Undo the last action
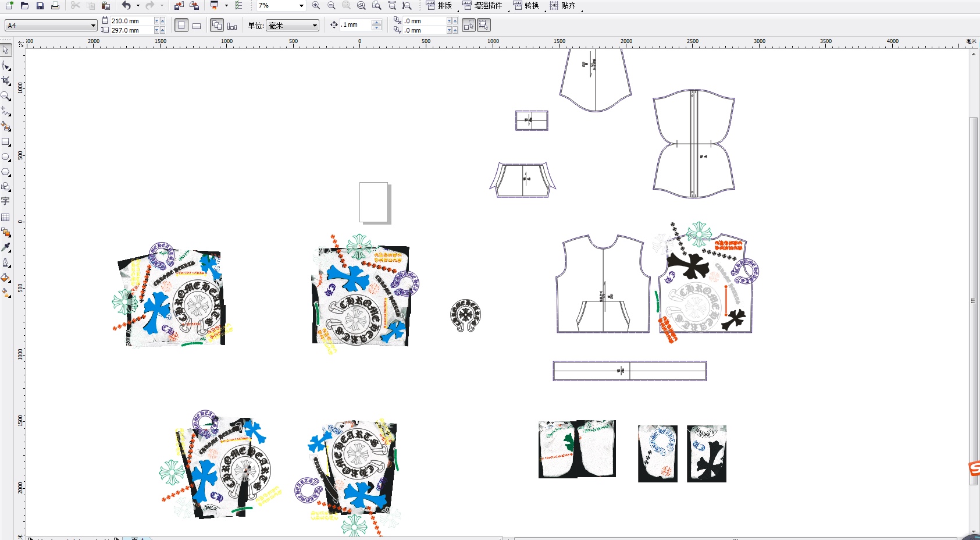The height and width of the screenshot is (540, 980). [x=126, y=6]
